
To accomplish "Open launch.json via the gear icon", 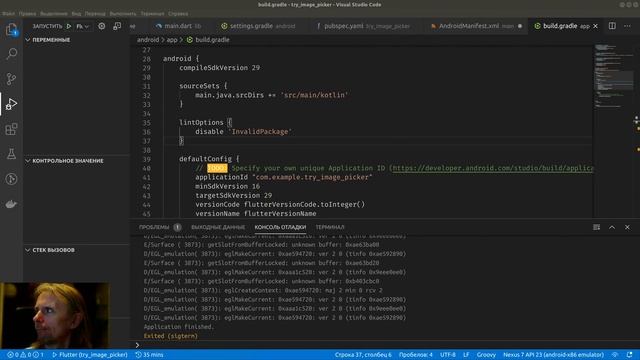I will tap(102, 26).
